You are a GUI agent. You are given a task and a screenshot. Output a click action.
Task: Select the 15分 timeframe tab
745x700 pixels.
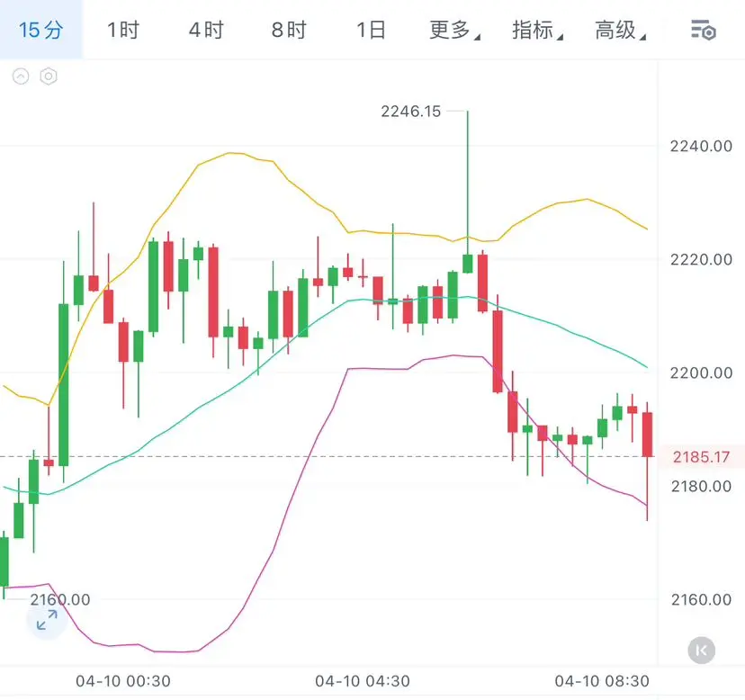pos(40,31)
